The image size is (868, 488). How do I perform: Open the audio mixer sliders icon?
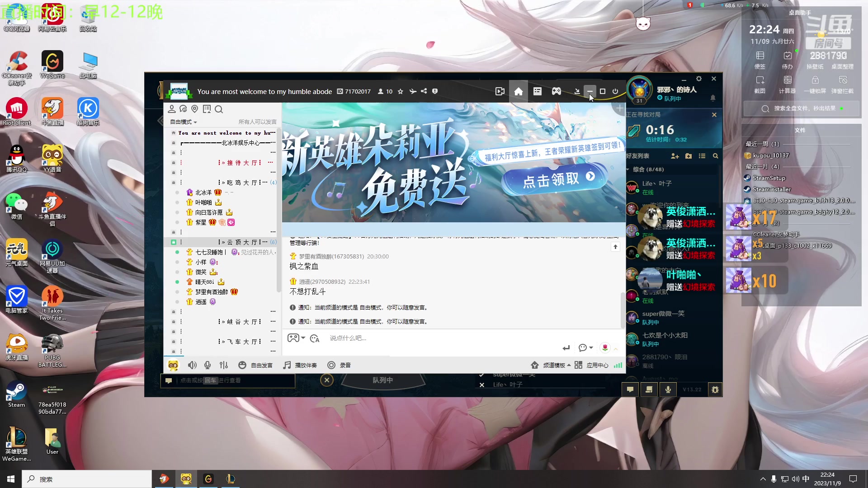pos(224,365)
